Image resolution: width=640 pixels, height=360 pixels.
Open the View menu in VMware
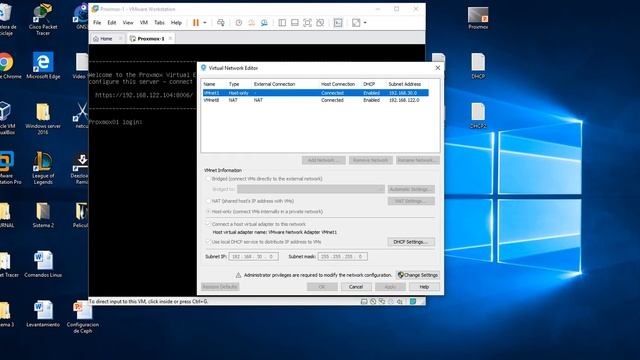pos(128,23)
